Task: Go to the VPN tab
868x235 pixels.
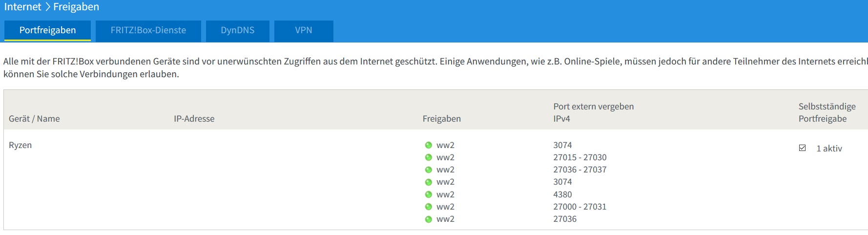Action: 303,30
